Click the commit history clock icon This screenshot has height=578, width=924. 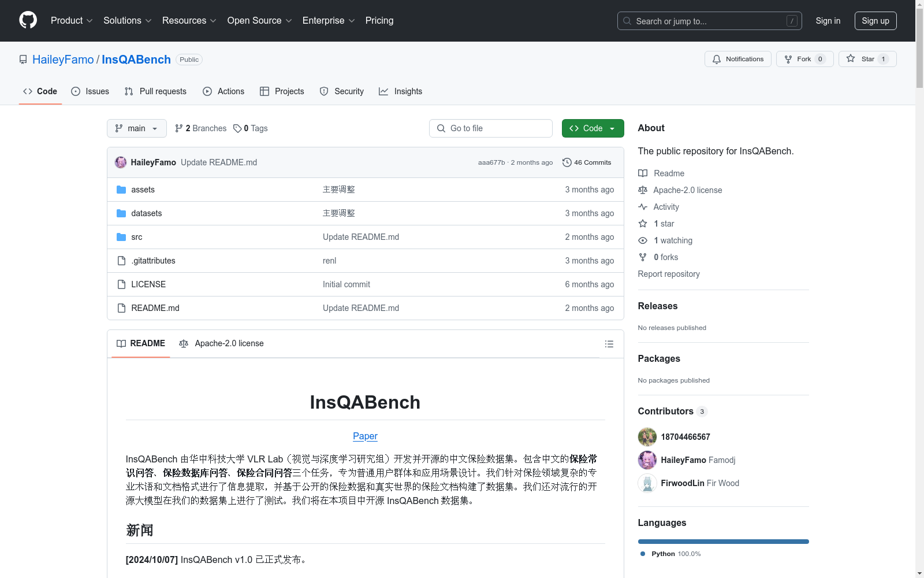[x=567, y=162]
